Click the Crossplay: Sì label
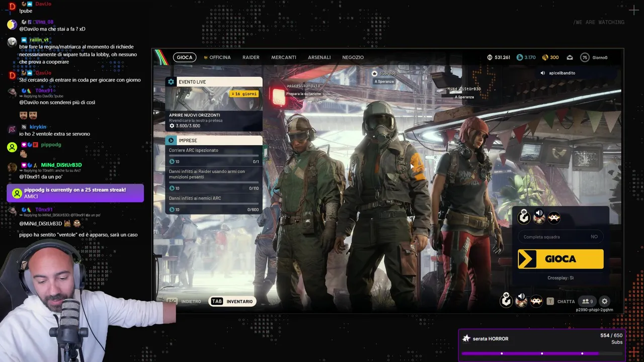 click(x=560, y=278)
